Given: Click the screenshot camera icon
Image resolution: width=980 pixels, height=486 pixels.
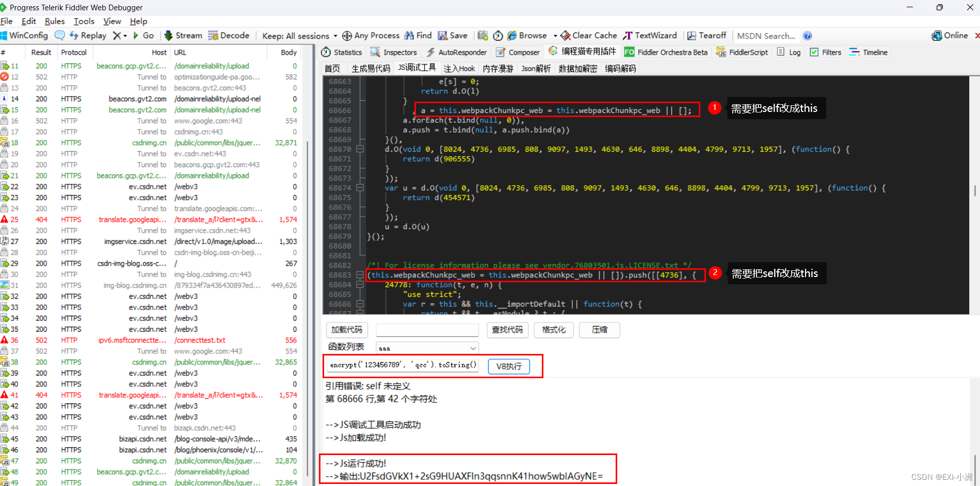Looking at the screenshot, I should [483, 35].
